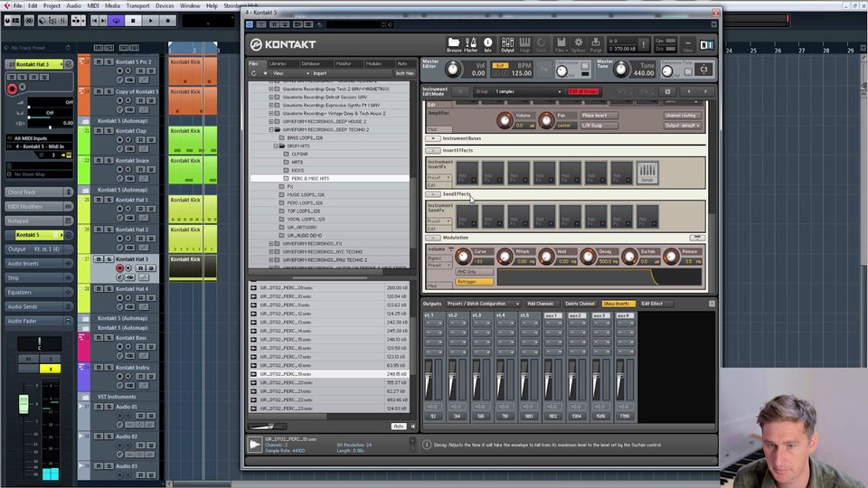The height and width of the screenshot is (488, 868).
Task: Toggle the Cubase cycle loop button
Action: [x=116, y=21]
